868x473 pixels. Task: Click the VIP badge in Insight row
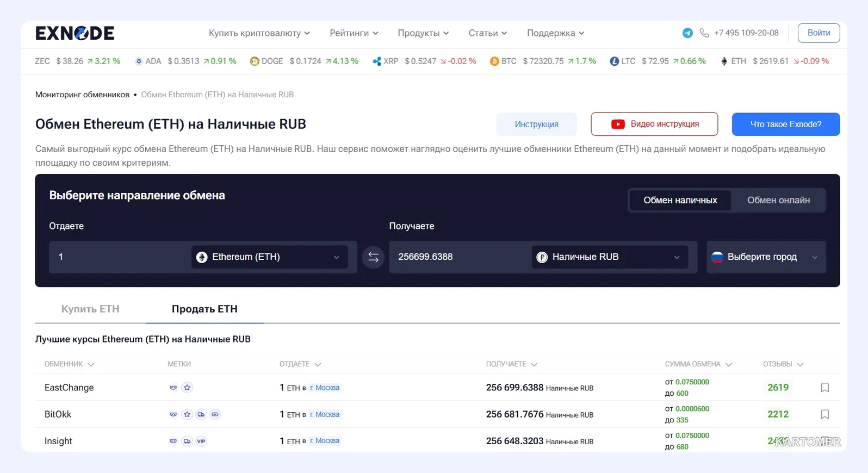[x=201, y=441]
